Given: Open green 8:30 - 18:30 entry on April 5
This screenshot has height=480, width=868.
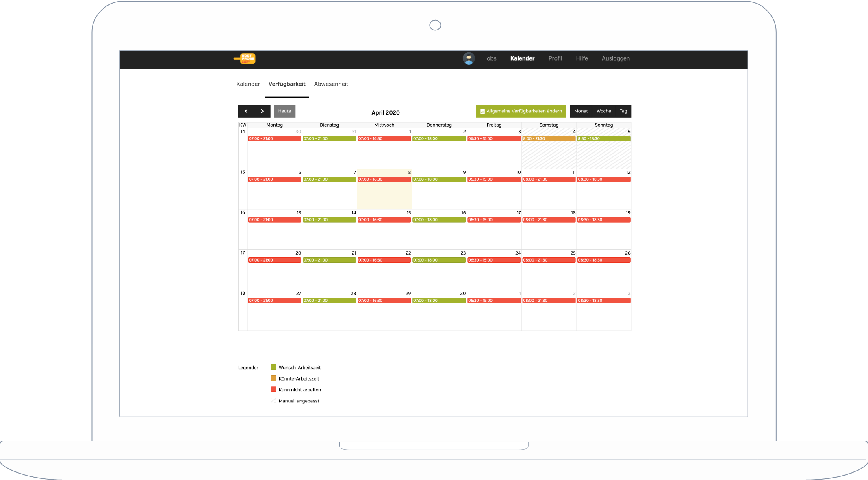Looking at the screenshot, I should pos(604,139).
